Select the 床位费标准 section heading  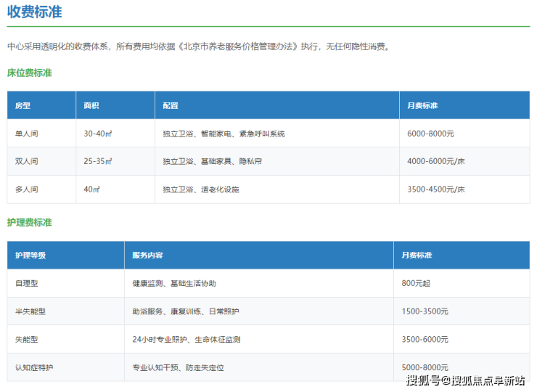tap(30, 73)
